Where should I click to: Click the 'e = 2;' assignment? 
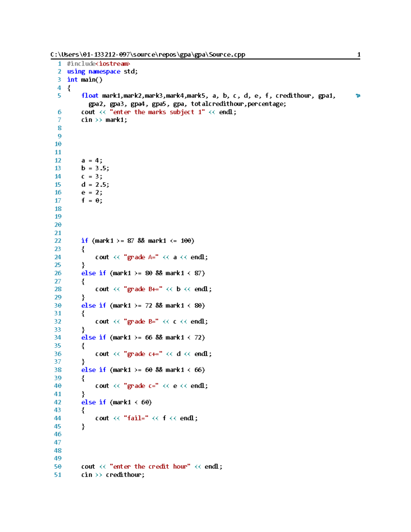[x=92, y=193]
